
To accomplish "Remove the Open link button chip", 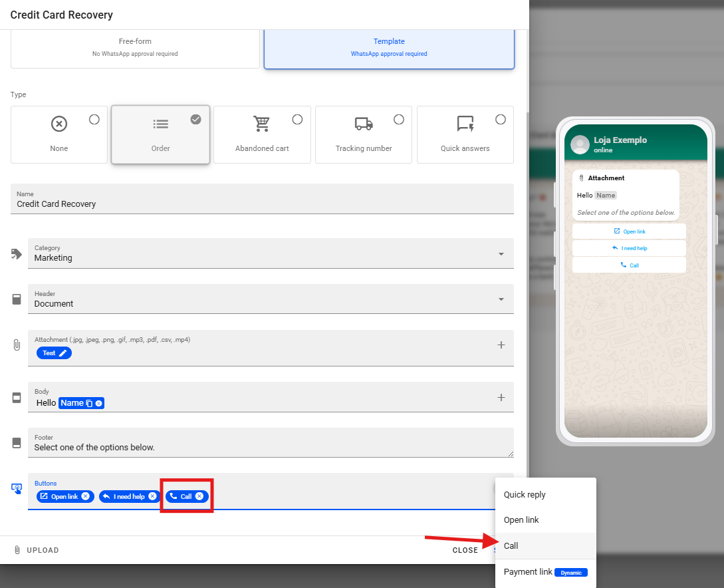I will [85, 496].
